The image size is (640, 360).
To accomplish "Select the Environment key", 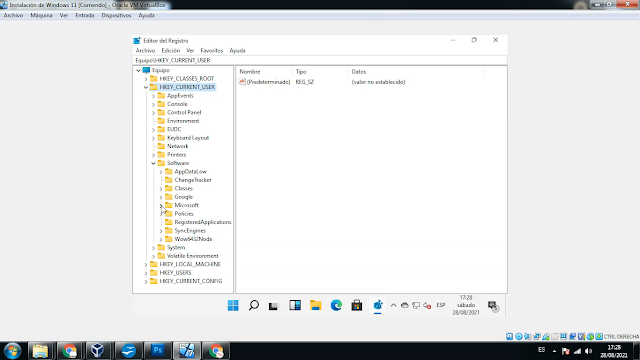I will (x=183, y=121).
